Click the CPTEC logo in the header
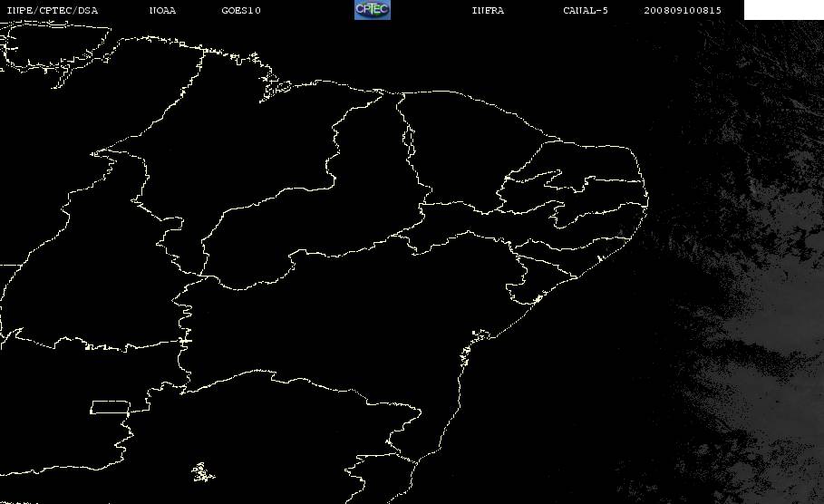Screen dimensions: 824x504 pyautogui.click(x=372, y=9)
